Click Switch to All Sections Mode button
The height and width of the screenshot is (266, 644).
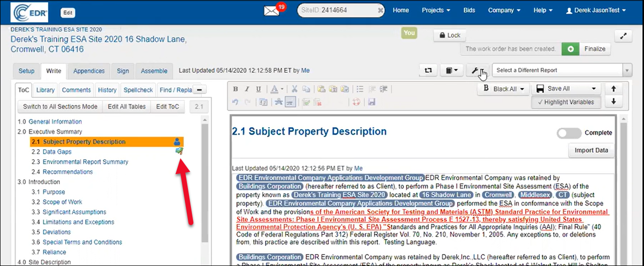60,107
